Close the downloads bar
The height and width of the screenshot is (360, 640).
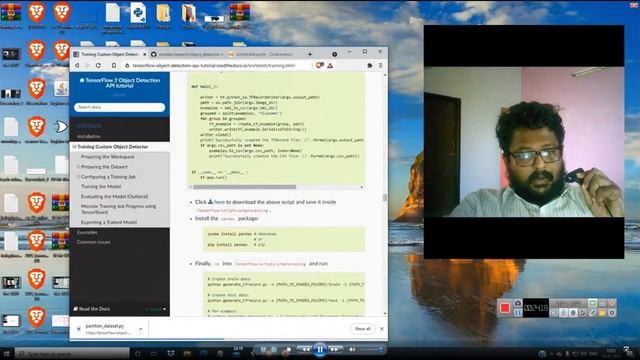382,329
